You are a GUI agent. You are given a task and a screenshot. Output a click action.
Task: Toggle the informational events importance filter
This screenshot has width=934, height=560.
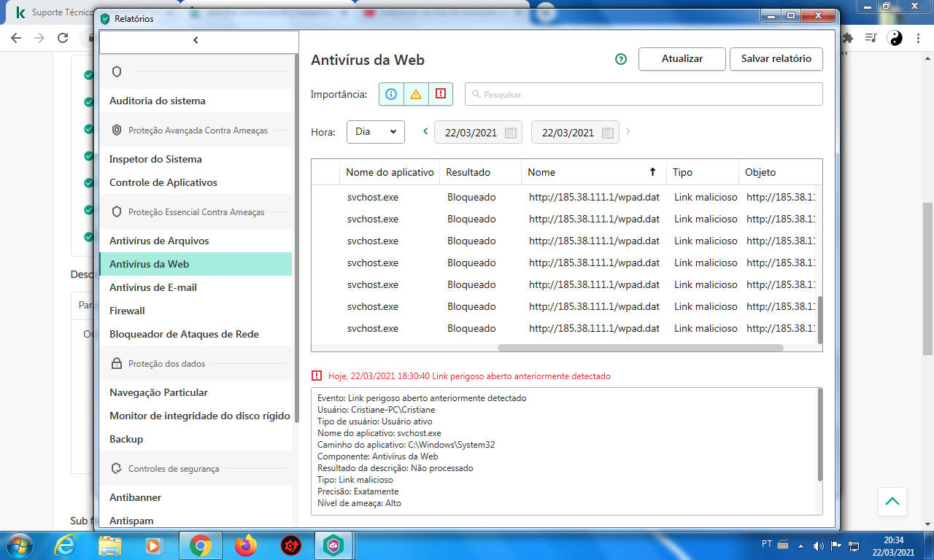coord(391,94)
